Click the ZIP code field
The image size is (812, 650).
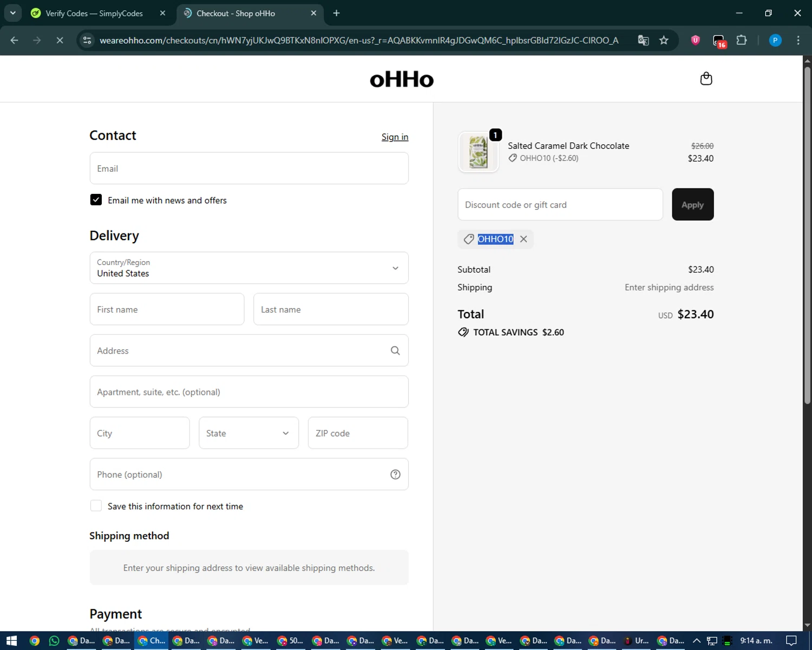coord(358,433)
